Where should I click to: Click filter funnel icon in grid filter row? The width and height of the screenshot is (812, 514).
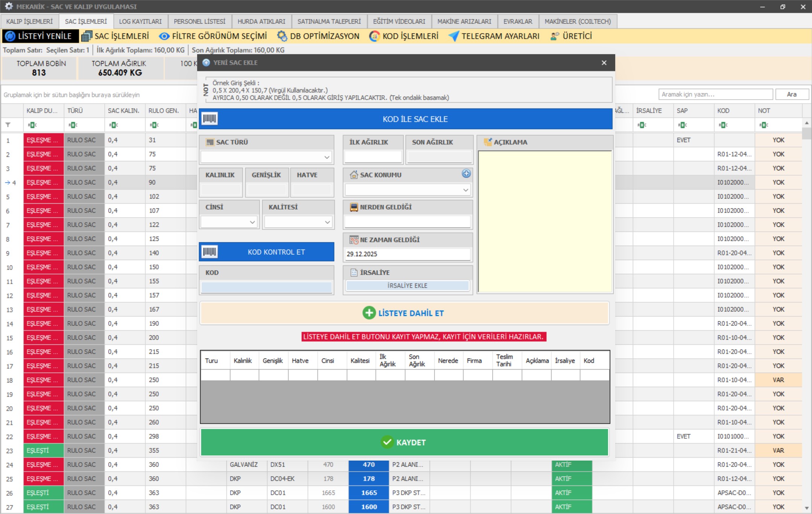[8, 125]
